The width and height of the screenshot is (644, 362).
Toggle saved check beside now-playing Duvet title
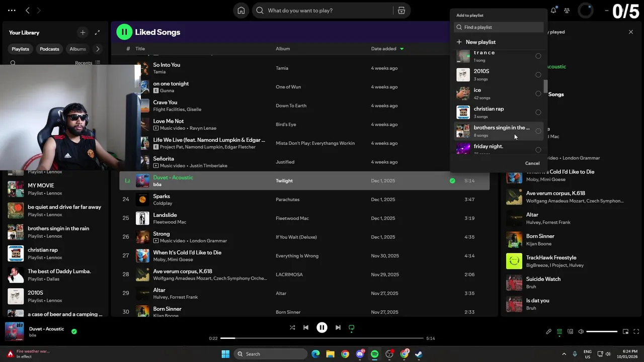(74, 331)
